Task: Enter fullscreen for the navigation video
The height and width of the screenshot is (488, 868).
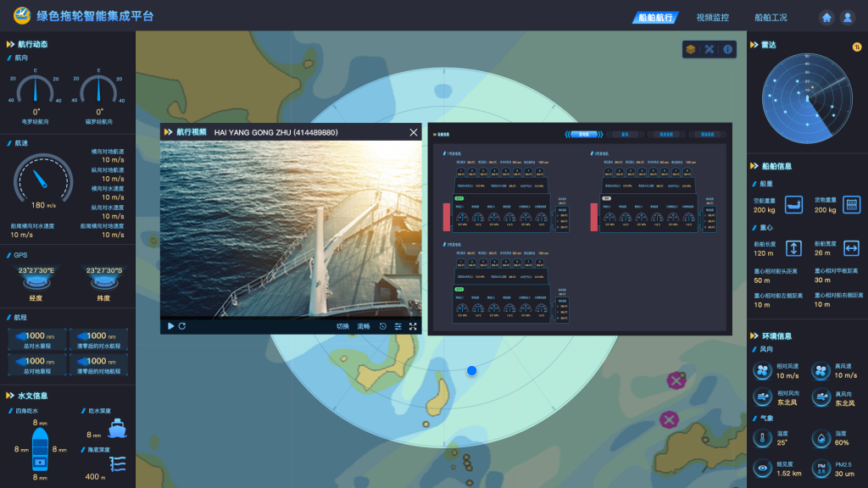Action: 413,326
